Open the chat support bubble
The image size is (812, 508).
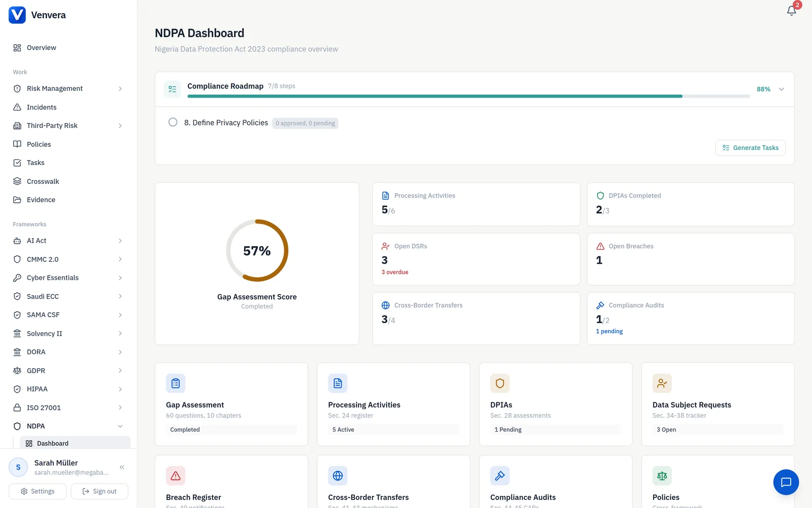(786, 482)
